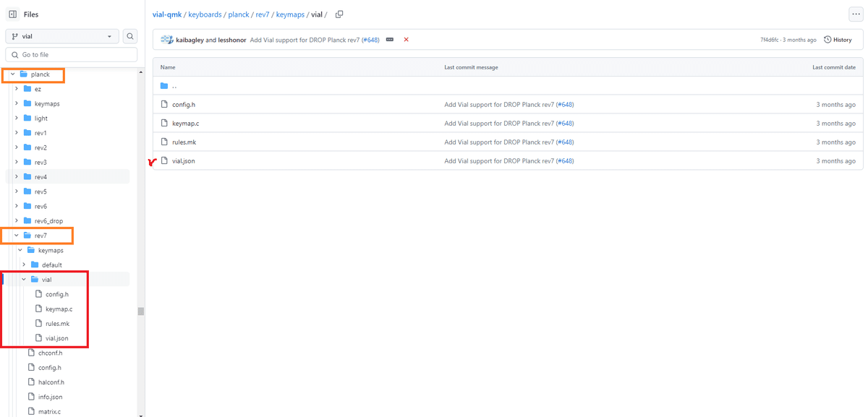This screenshot has height=417, width=868.
Task: Copy the path with the copy icon
Action: click(x=339, y=14)
